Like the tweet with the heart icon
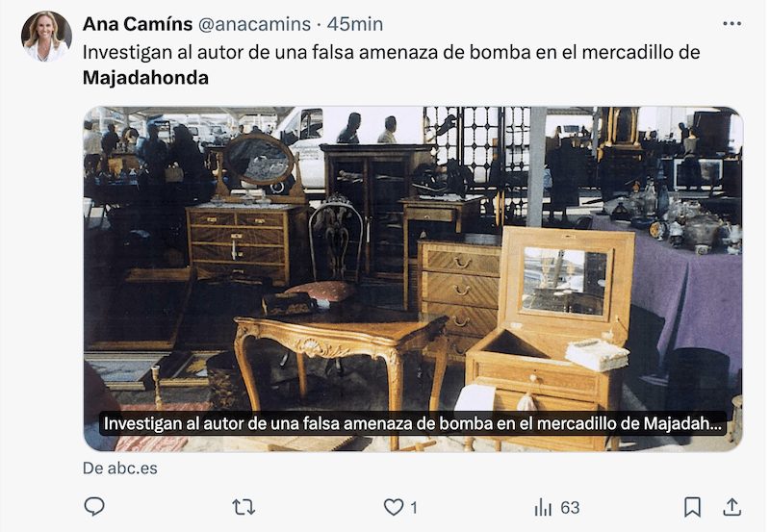 pyautogui.click(x=393, y=507)
